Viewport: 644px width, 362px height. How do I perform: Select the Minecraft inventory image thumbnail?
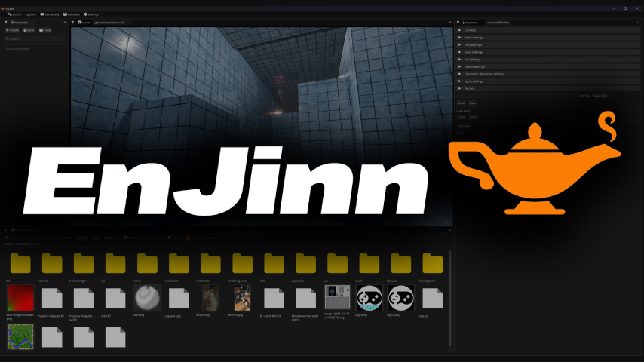pos(338,296)
